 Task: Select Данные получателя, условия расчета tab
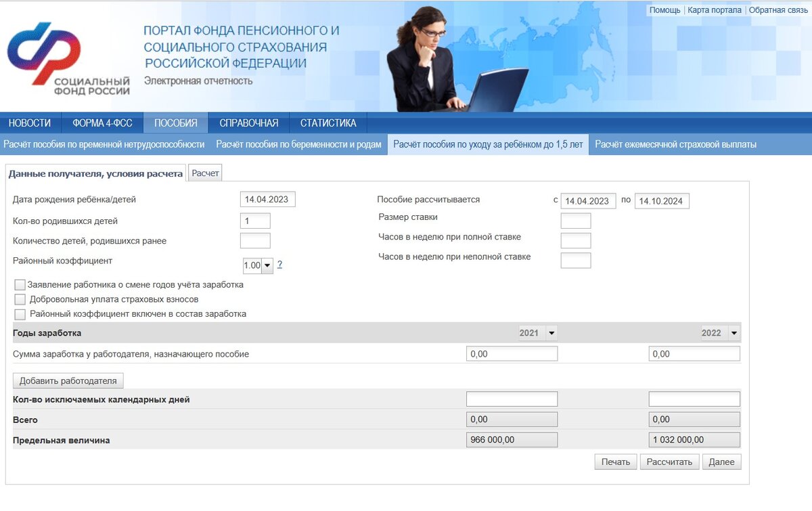coord(95,173)
